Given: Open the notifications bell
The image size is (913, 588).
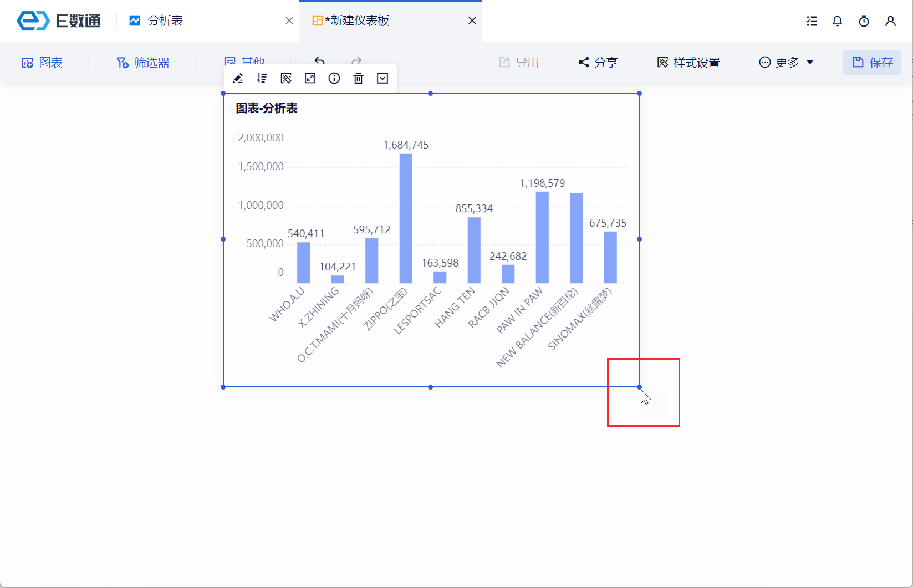Looking at the screenshot, I should (838, 21).
